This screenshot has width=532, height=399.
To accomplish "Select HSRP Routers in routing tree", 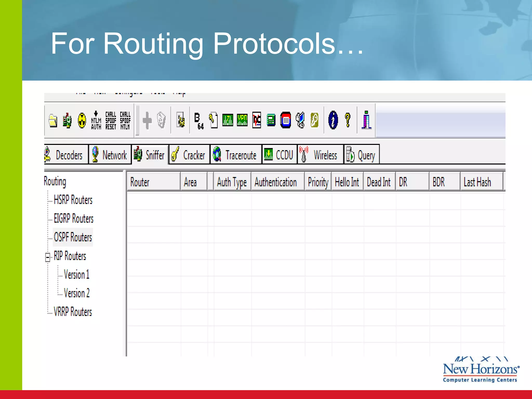I will (x=73, y=200).
